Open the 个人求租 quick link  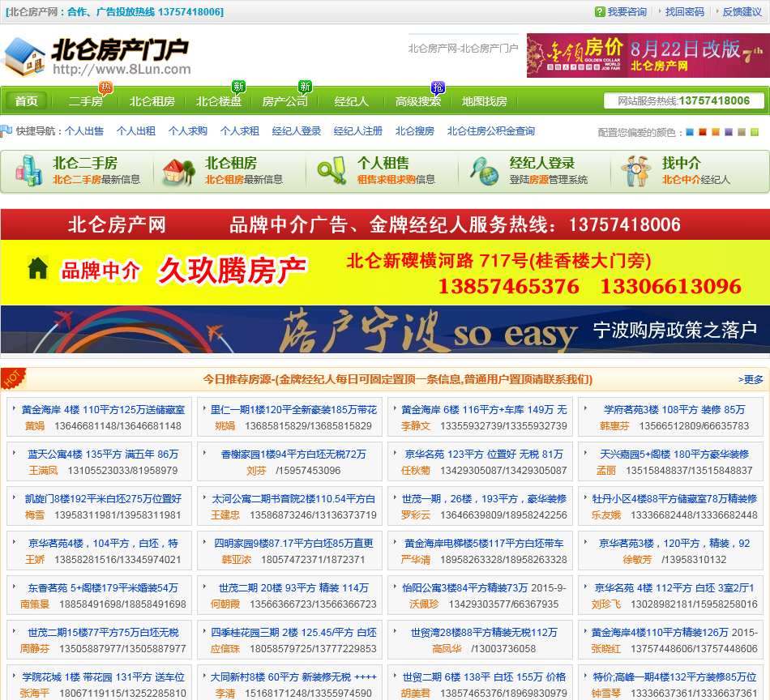click(x=240, y=131)
